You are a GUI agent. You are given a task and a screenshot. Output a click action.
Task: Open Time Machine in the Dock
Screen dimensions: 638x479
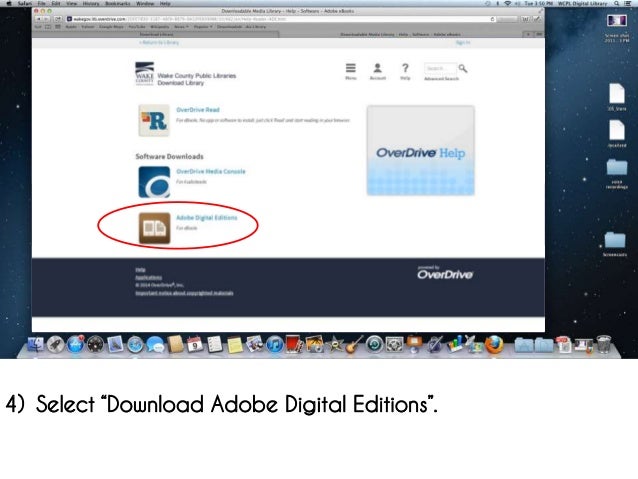[374, 344]
